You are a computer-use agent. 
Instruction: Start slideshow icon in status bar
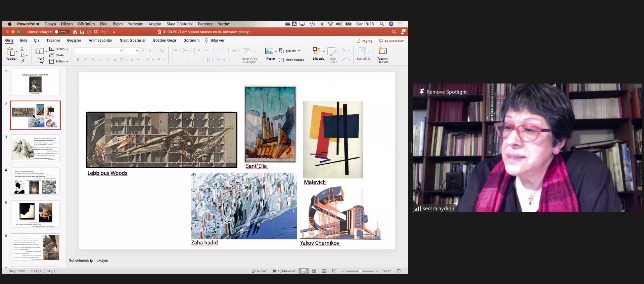[x=334, y=271]
